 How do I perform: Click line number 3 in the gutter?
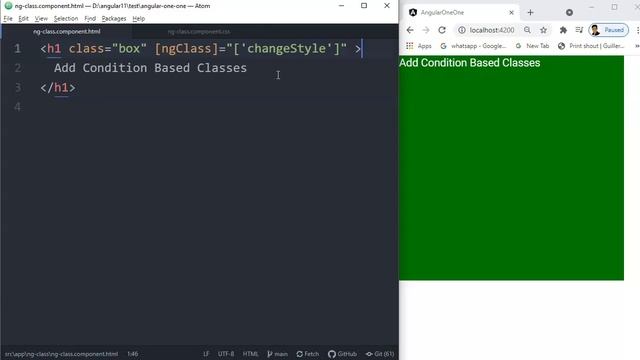[17, 87]
